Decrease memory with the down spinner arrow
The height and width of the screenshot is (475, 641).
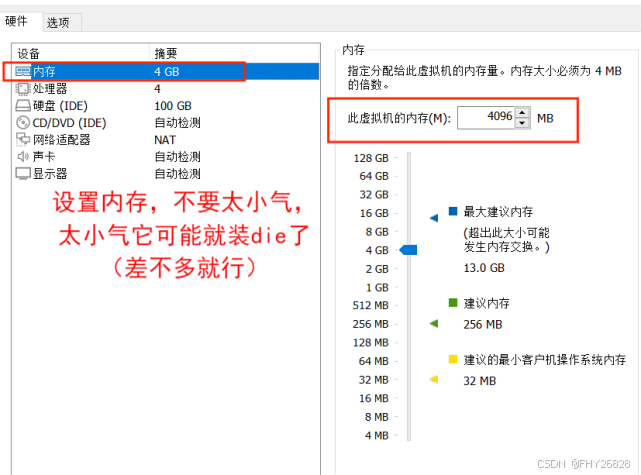[x=522, y=123]
